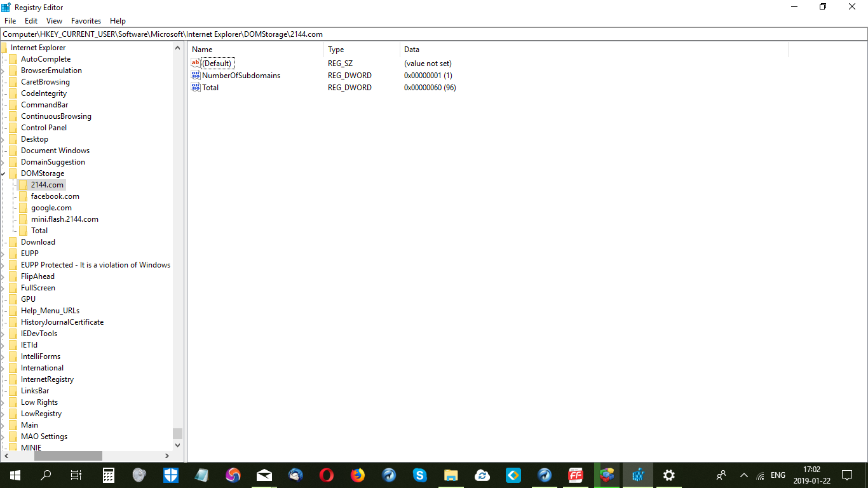The image size is (868, 488).
Task: Select the MAO Settings key
Action: coord(44,437)
